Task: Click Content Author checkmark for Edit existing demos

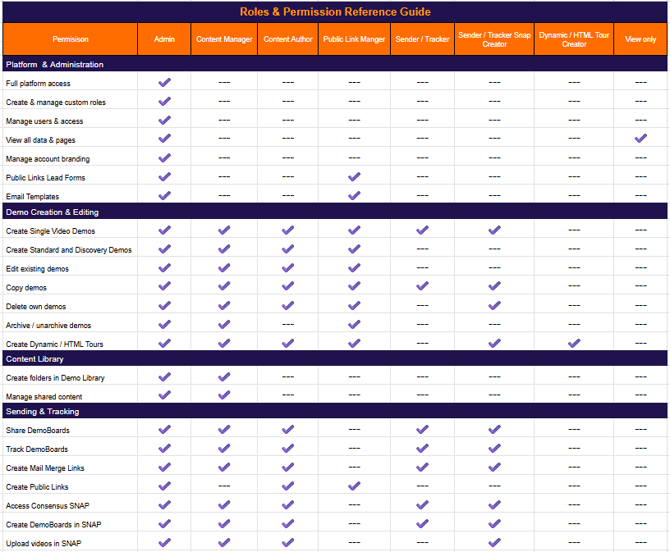Action: (x=288, y=268)
